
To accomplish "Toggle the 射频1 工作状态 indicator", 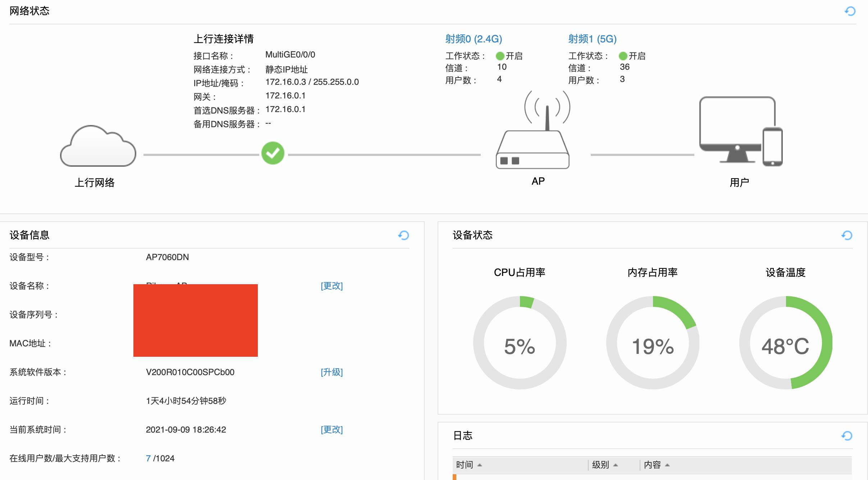I will click(623, 56).
